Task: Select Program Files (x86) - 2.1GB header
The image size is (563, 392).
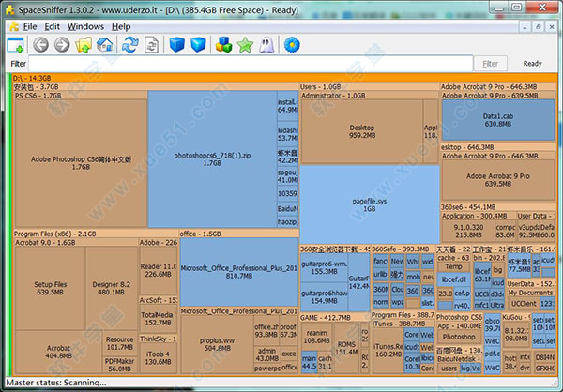Action: [95, 234]
